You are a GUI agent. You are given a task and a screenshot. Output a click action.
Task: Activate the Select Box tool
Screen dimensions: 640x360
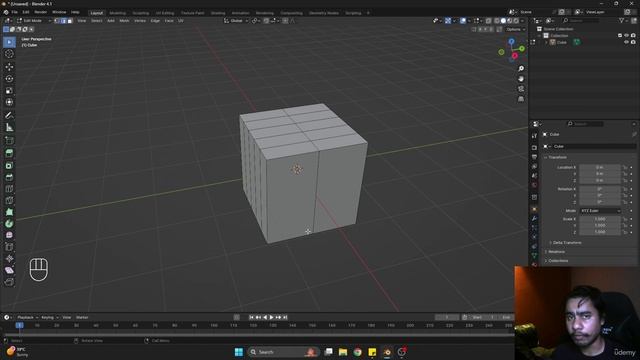click(9, 42)
